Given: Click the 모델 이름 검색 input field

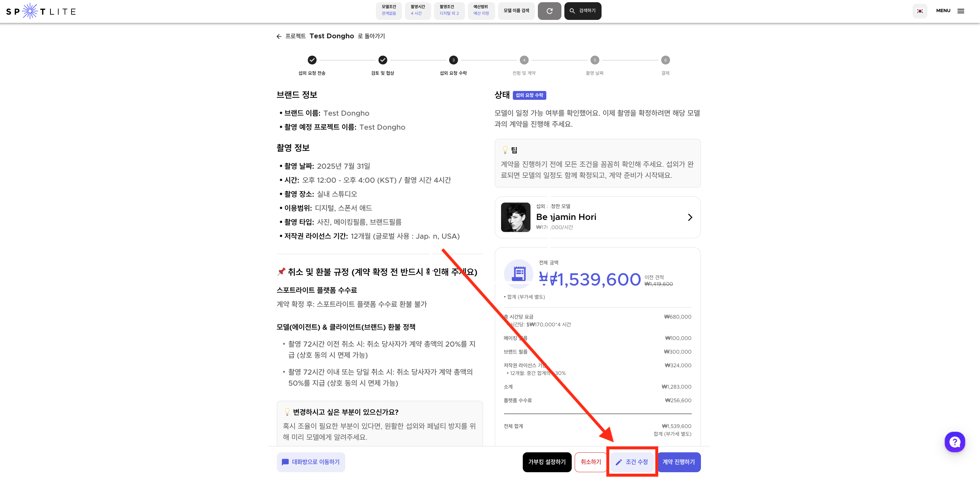Looking at the screenshot, I should coord(516,11).
